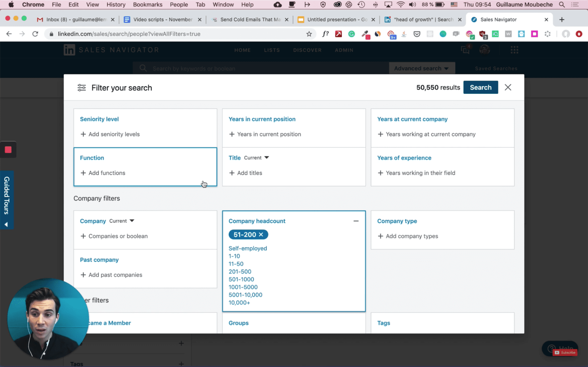The height and width of the screenshot is (367, 588).
Task: Open the Title Current dropdown
Action: [256, 158]
